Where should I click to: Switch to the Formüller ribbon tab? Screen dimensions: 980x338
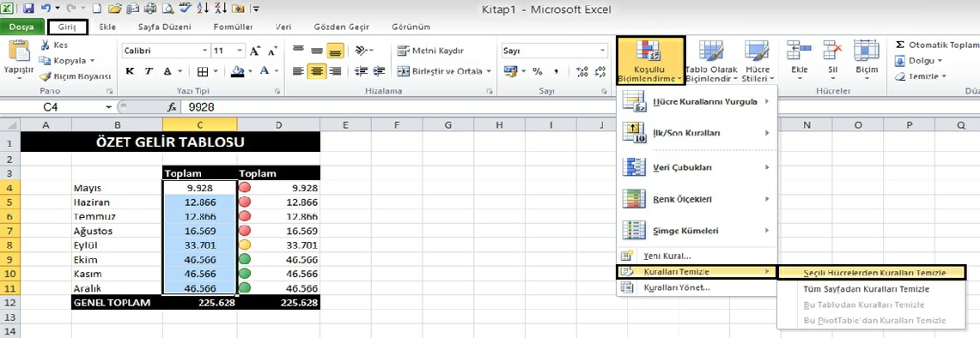[233, 27]
